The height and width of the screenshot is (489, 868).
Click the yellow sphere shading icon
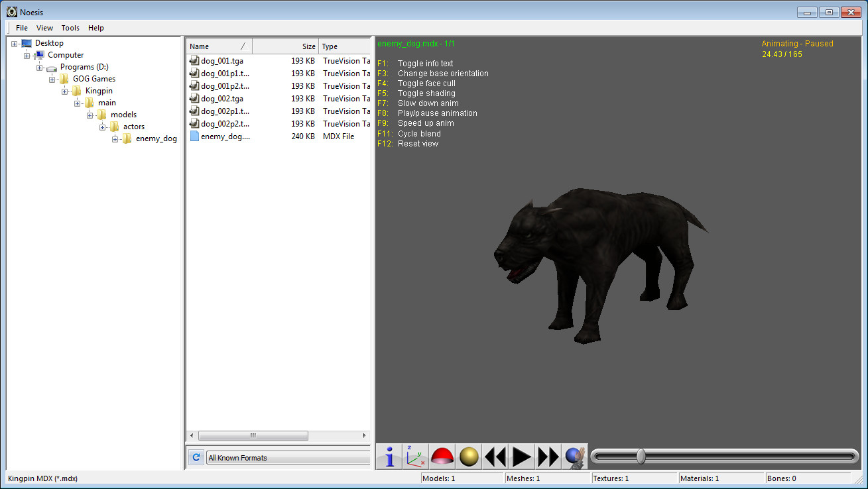click(469, 457)
